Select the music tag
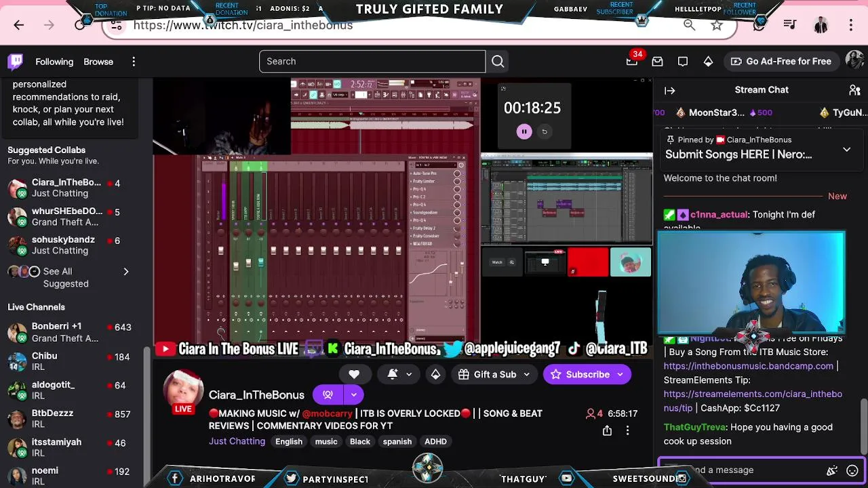This screenshot has height=488, width=868. 326,442
